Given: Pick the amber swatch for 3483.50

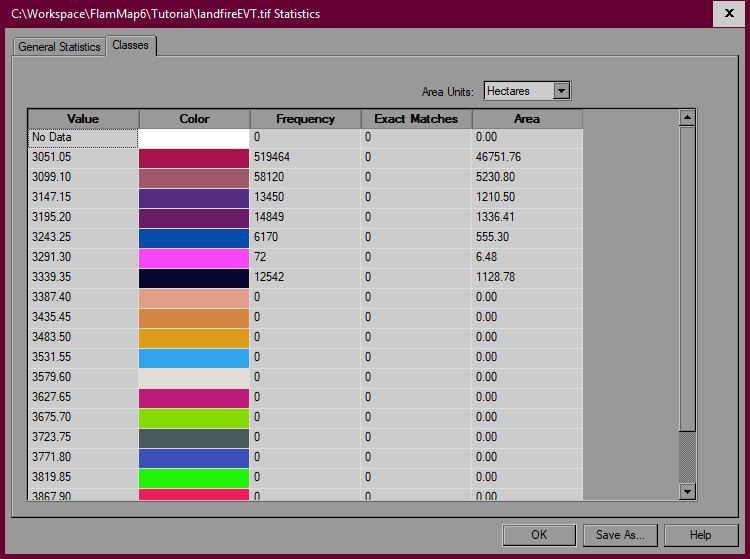Looking at the screenshot, I should pyautogui.click(x=194, y=339).
